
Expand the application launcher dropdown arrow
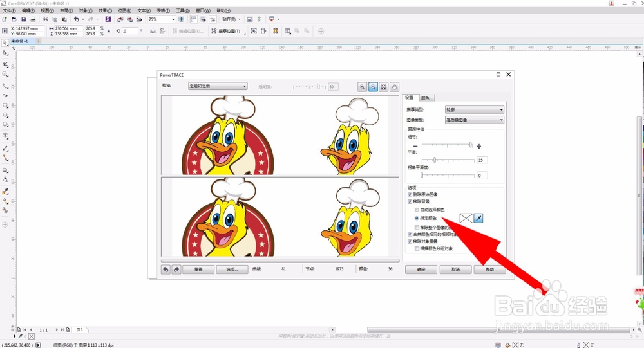pyautogui.click(x=278, y=19)
